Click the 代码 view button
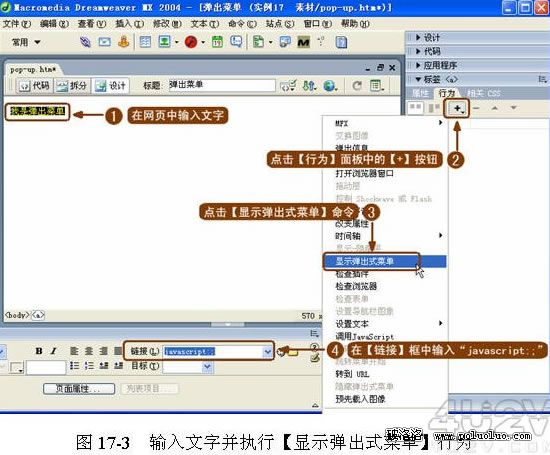This screenshot has height=455, width=550. [35, 85]
